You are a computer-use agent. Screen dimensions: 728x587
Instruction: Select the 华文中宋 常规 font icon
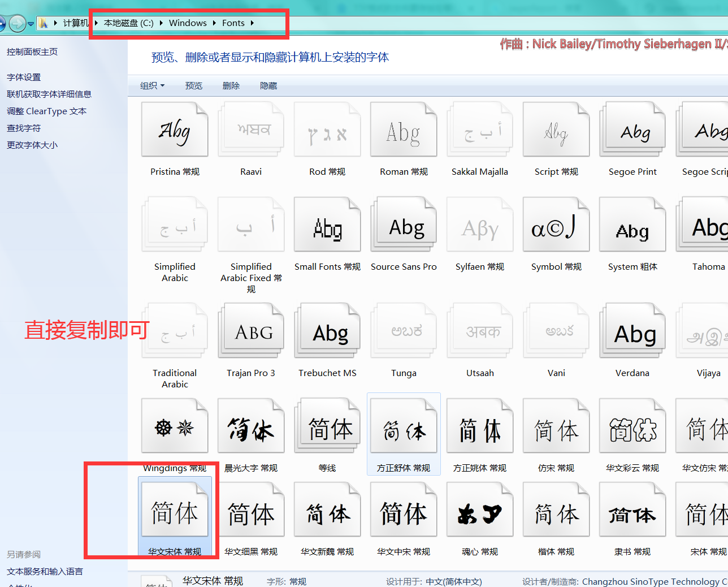pos(404,510)
